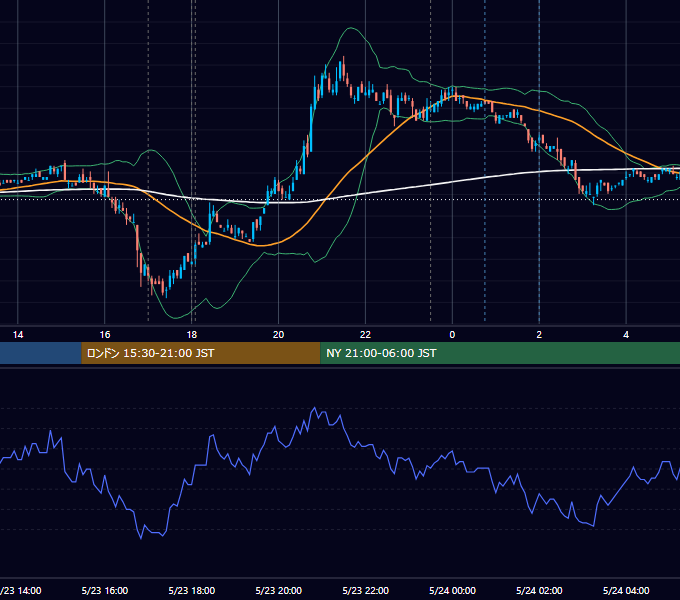Click hour label 20 on price chart axis

click(278, 335)
